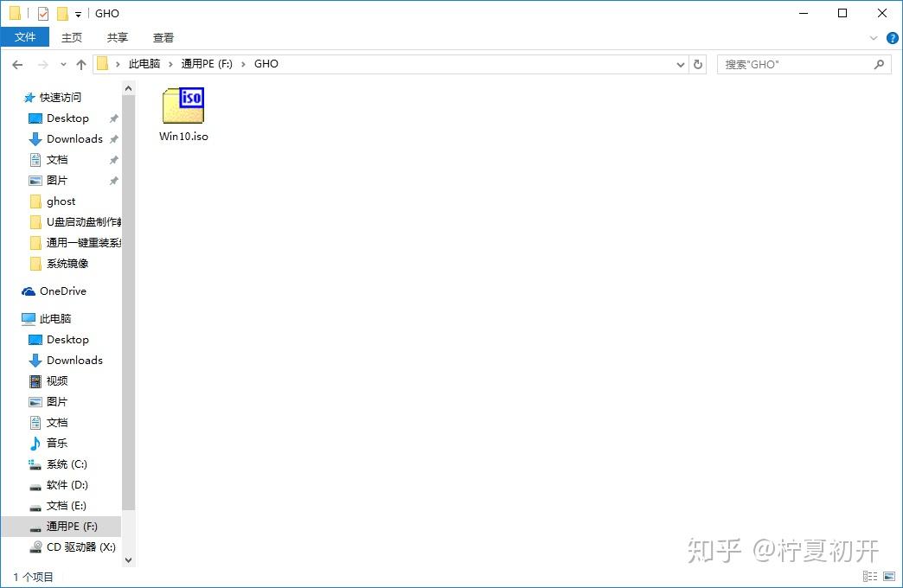Expand the ribbon with the chevron arrow

[874, 37]
